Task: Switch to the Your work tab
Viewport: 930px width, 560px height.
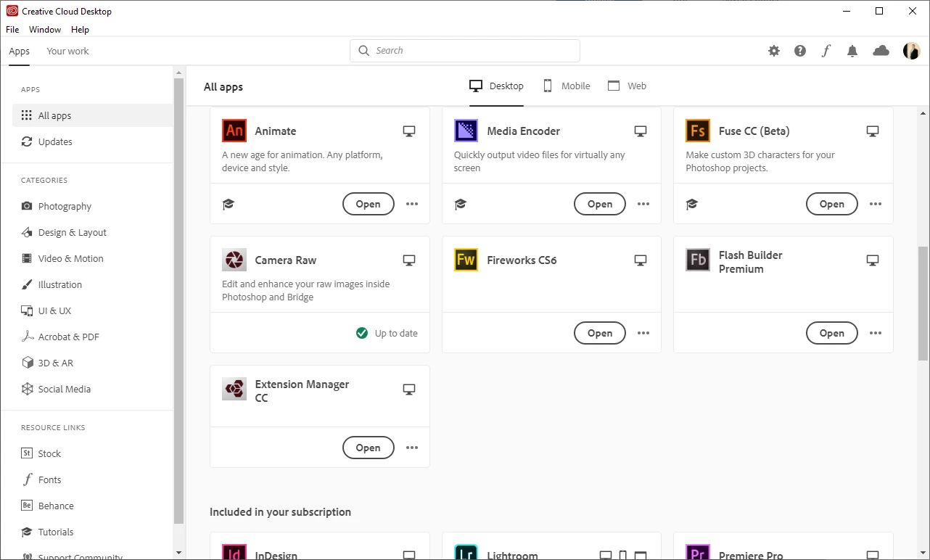Action: [67, 51]
